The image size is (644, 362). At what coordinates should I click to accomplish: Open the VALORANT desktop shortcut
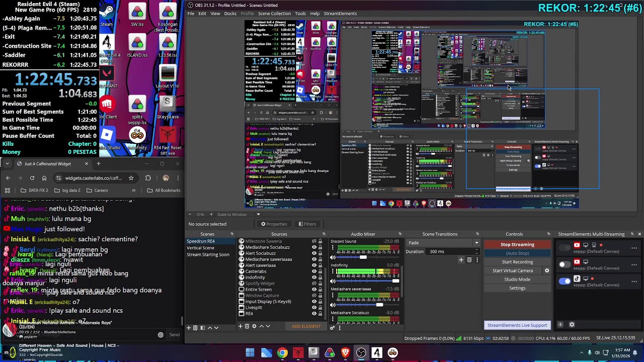(x=107, y=76)
